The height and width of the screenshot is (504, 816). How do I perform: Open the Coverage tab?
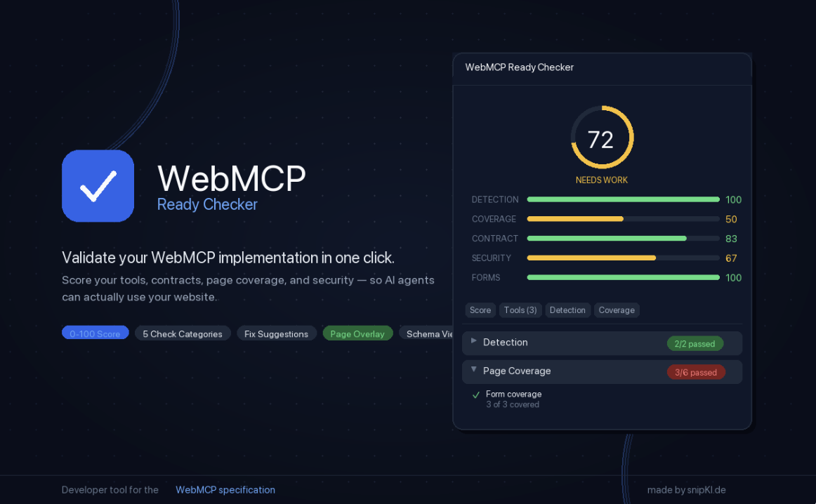617,310
